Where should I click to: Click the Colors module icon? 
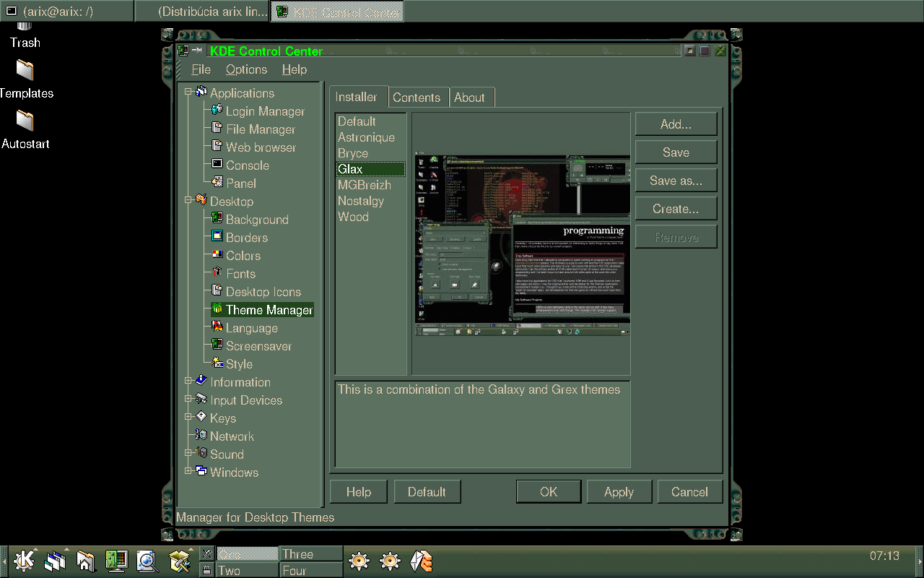(217, 255)
